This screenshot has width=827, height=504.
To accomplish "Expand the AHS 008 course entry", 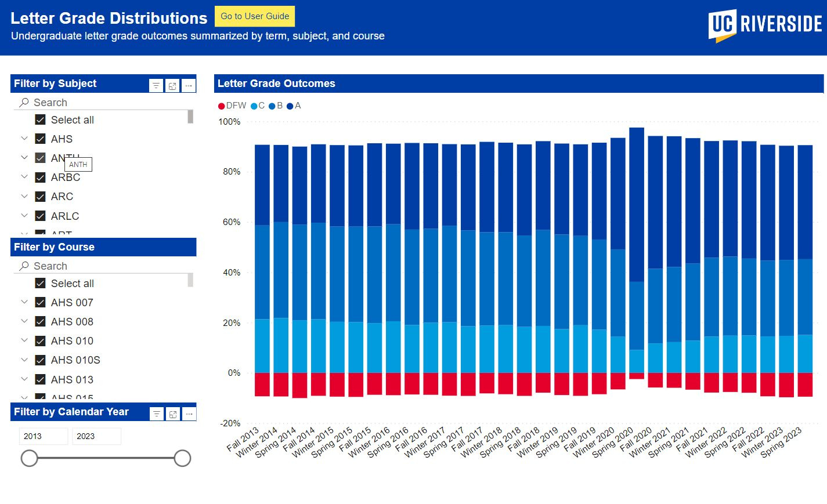I will [x=24, y=321].
